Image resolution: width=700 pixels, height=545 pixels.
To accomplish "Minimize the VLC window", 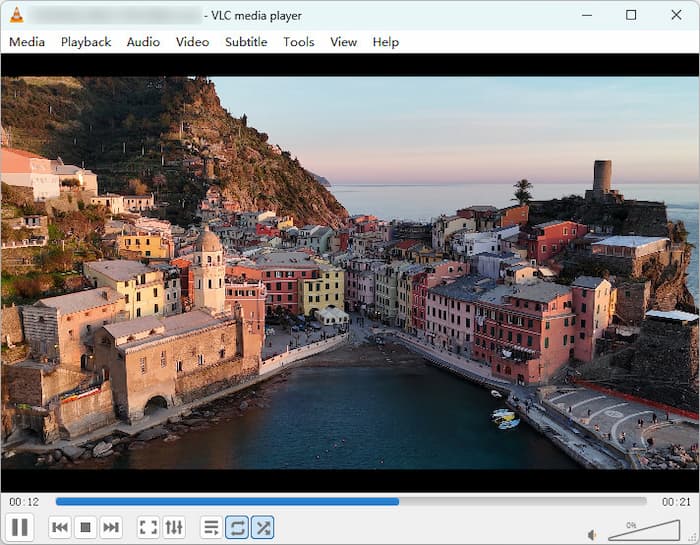I will click(x=587, y=15).
